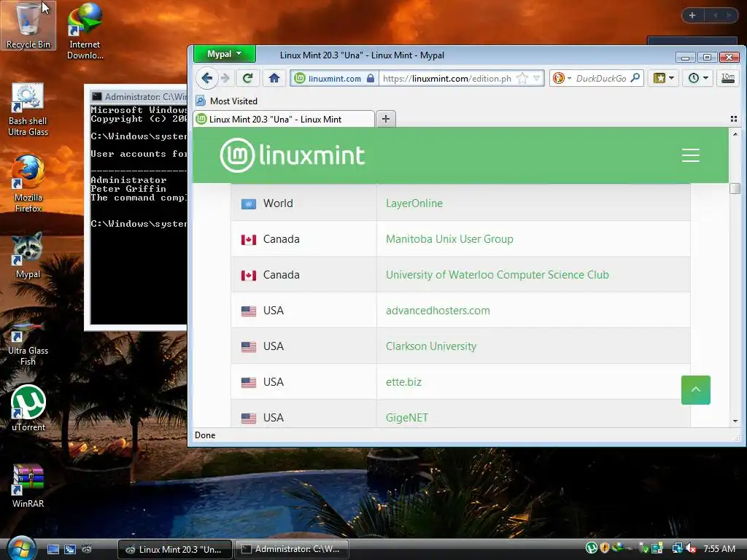Open the Most Visited bookmarks folder
Screen dimensions: 747x560
(227, 101)
